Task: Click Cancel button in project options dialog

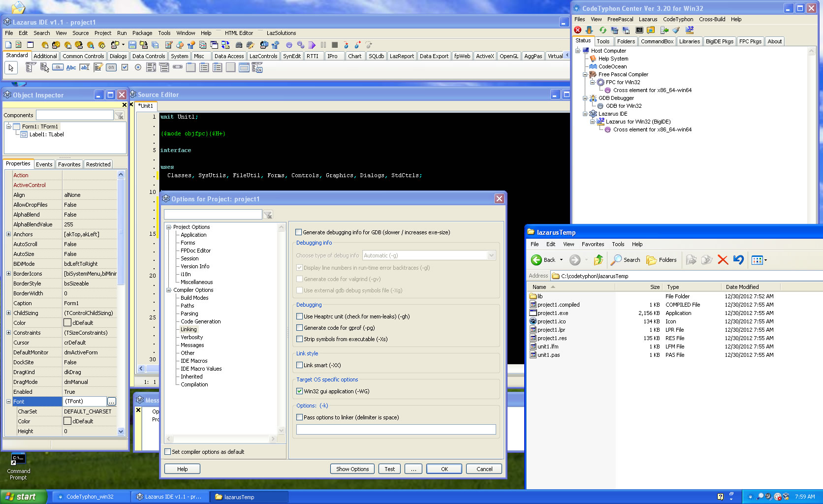Action: point(484,469)
